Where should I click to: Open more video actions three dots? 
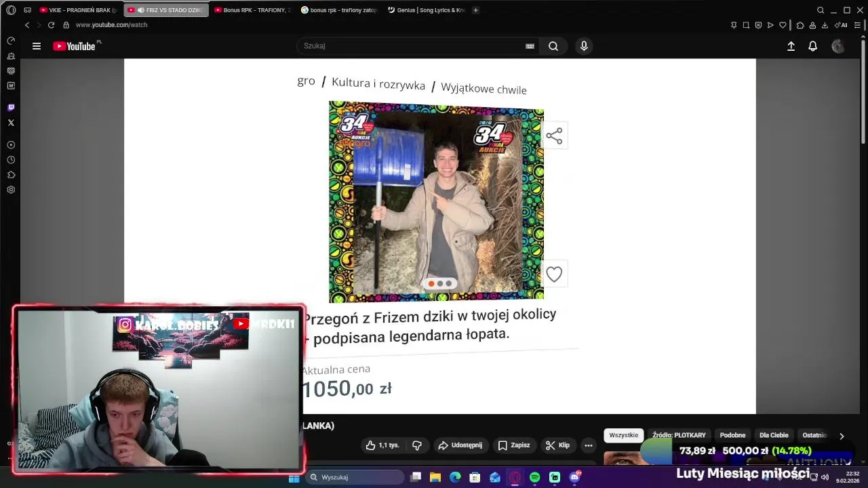(588, 445)
